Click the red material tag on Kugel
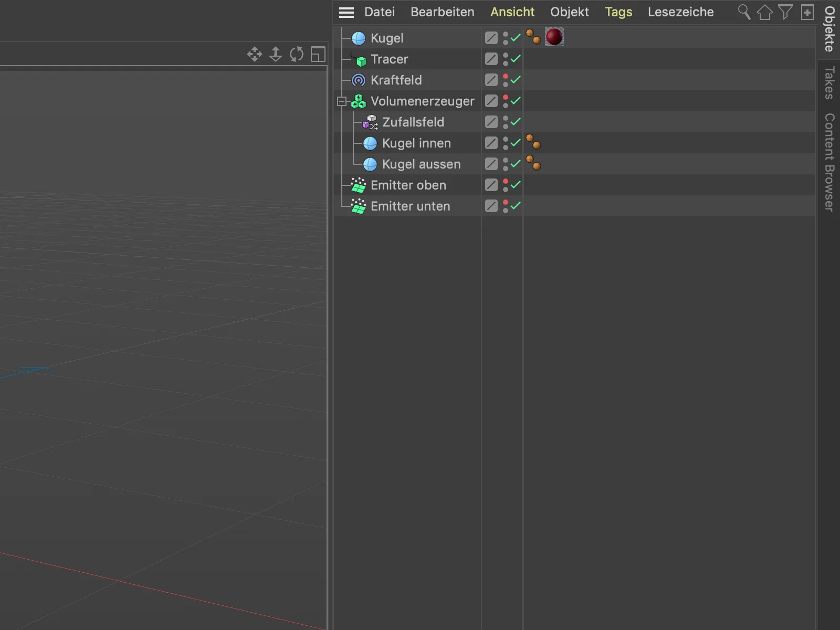This screenshot has width=840, height=630. coord(554,37)
